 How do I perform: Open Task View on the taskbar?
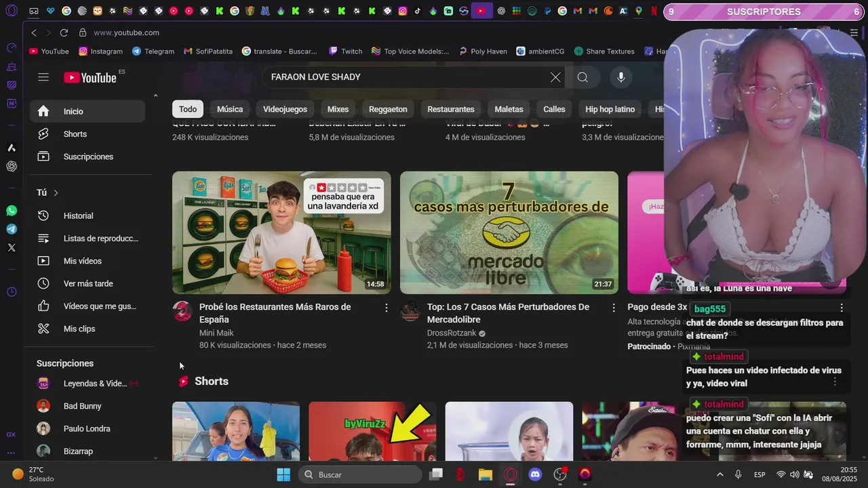point(436,474)
